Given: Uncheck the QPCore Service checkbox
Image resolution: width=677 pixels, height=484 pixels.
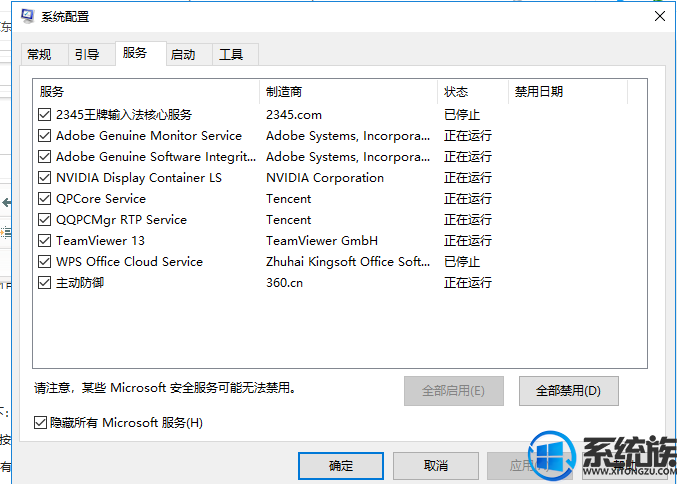Looking at the screenshot, I should click(x=44, y=199).
